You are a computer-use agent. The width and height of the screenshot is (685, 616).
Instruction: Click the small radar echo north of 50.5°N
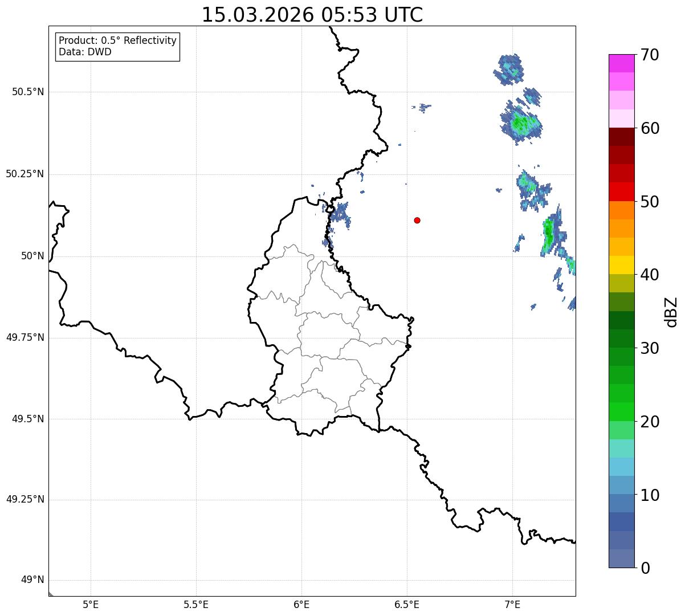tap(508, 70)
